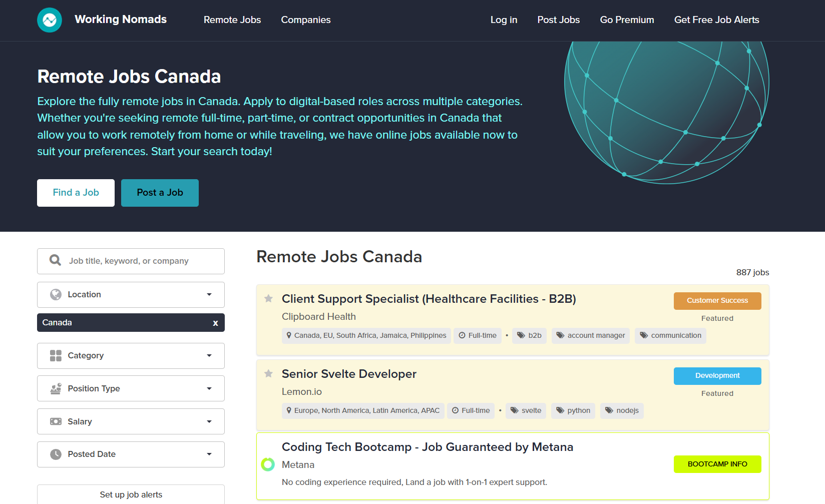Click the Canada, EU, South Africa location tag

(x=366, y=335)
